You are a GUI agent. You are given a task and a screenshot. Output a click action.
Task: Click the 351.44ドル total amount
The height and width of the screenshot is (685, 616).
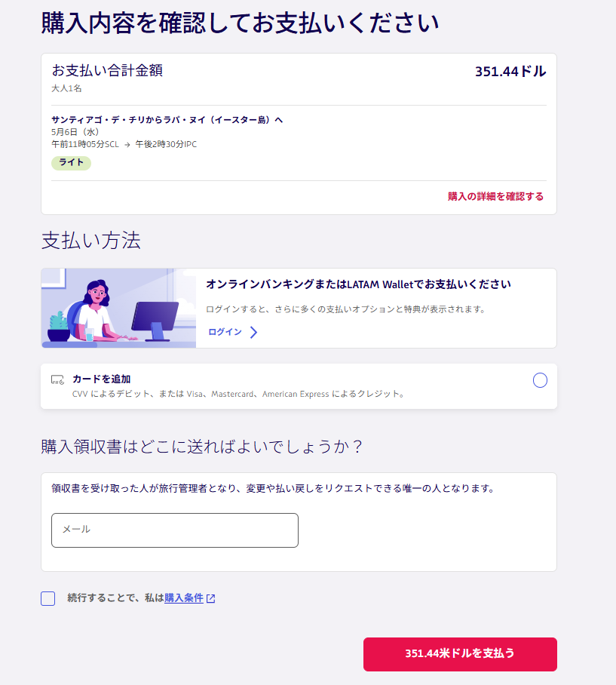click(510, 72)
